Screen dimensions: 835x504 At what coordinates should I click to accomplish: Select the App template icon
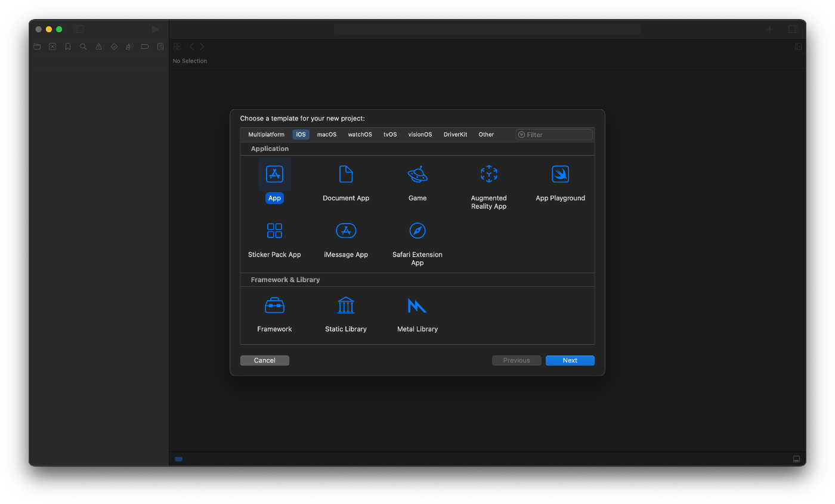[274, 174]
